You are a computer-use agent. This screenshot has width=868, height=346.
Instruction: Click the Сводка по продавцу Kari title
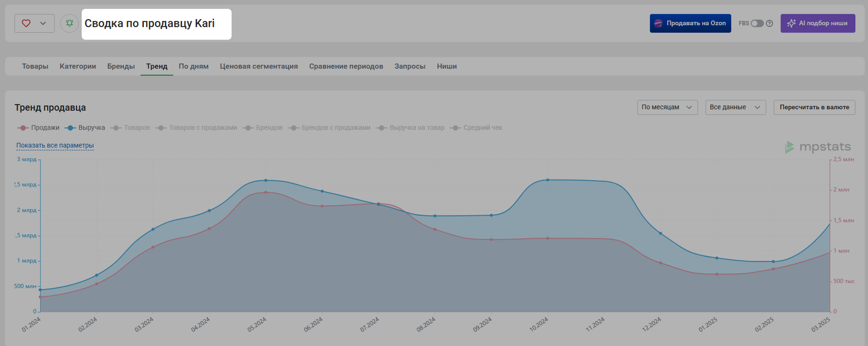point(149,23)
